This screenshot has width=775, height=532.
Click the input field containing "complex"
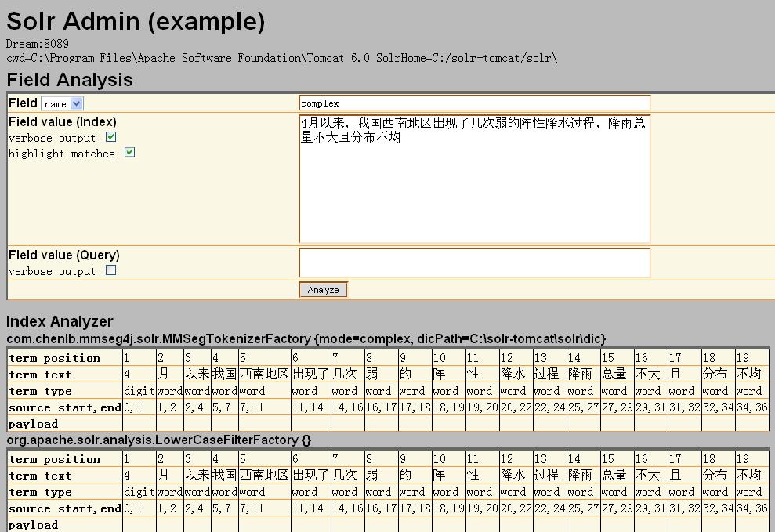(x=474, y=103)
